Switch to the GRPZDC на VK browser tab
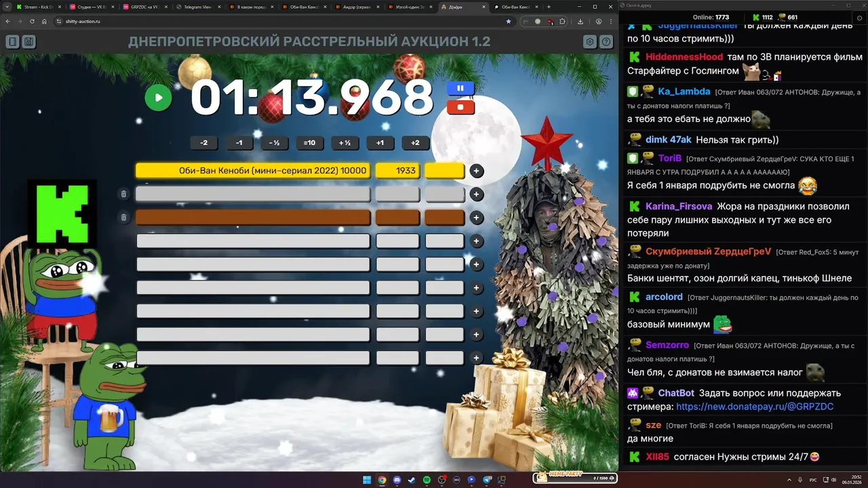The width and height of the screenshot is (868, 488). tap(144, 7)
